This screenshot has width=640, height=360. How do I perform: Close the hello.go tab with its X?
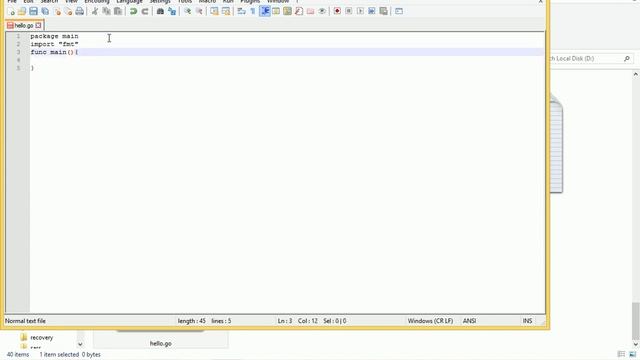[x=38, y=25]
